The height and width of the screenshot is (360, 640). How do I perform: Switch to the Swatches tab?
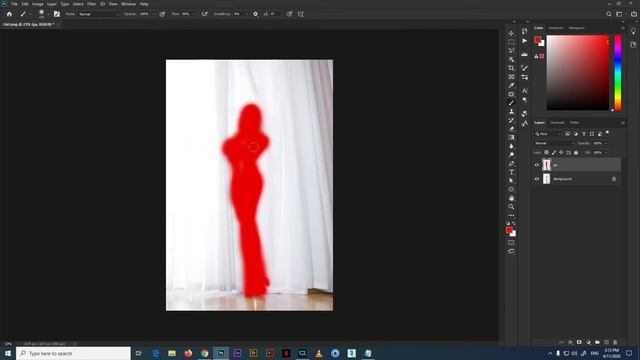pos(556,28)
